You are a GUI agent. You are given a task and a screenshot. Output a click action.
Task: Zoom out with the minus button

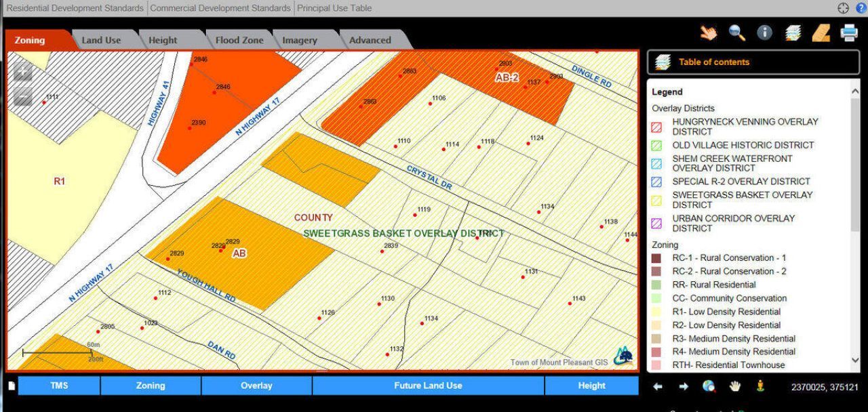click(23, 98)
